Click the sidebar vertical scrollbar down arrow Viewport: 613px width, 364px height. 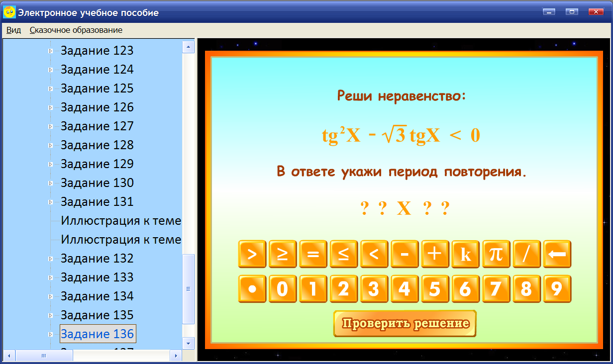point(188,343)
